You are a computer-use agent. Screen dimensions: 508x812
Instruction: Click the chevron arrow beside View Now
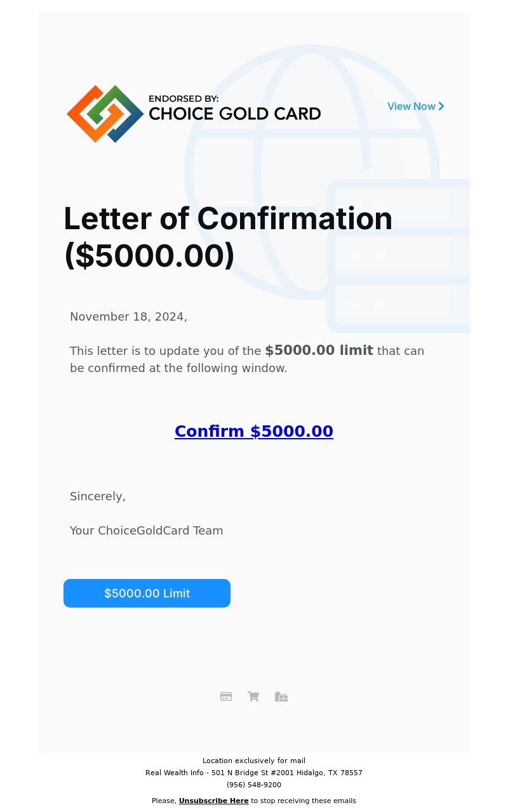click(441, 107)
